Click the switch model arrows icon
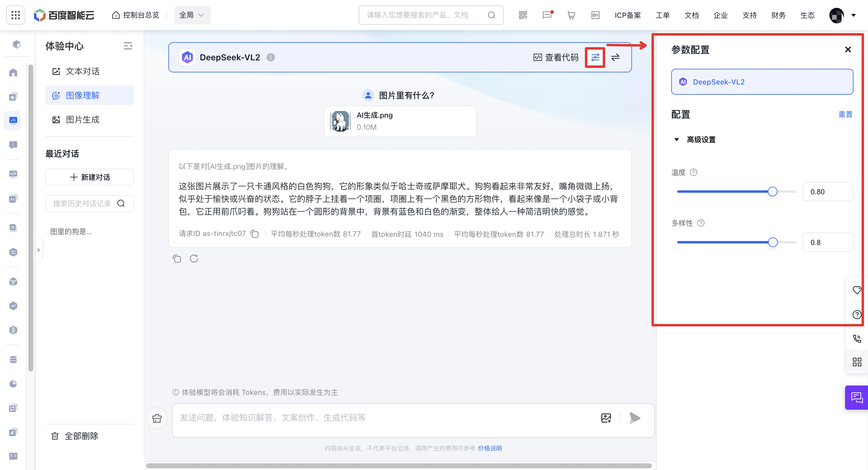 [x=615, y=57]
